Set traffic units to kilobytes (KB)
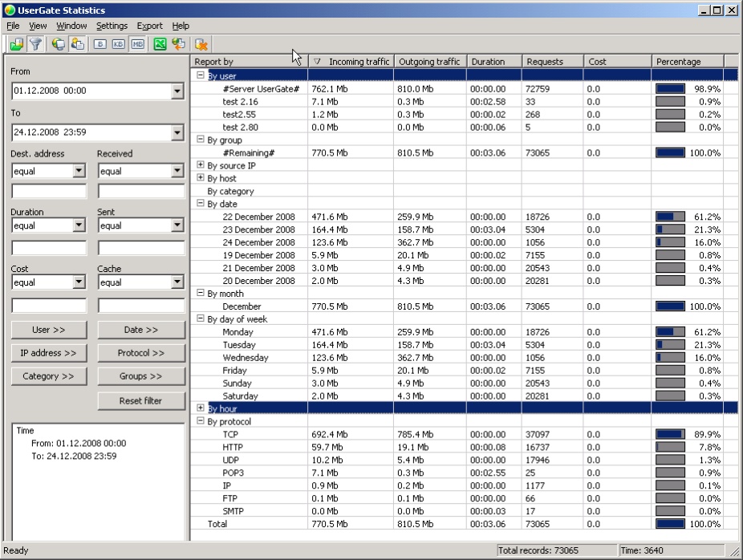The height and width of the screenshot is (560, 743). point(119,44)
